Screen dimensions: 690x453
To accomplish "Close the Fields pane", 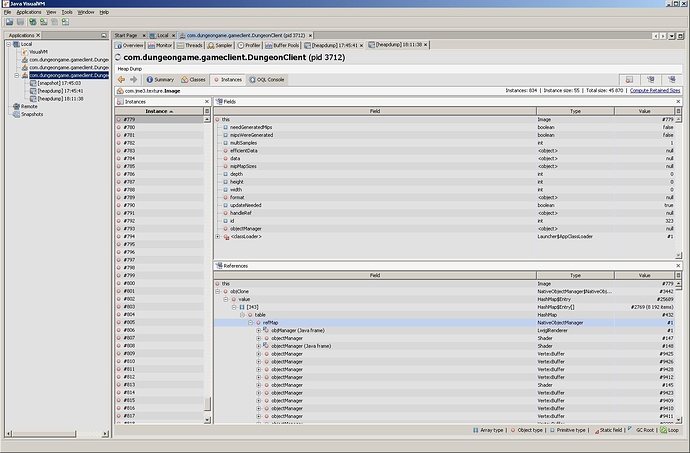I will [678, 102].
